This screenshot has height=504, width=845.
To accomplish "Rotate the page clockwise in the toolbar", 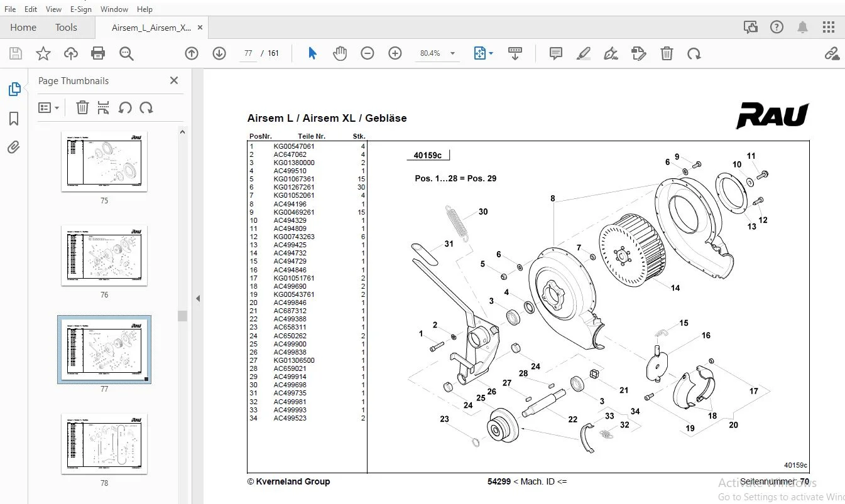I will (694, 53).
